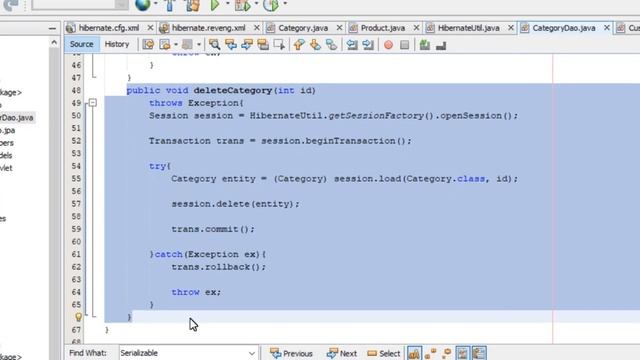Switch to the Category.java tab
The image size is (640, 360).
tap(303, 28)
